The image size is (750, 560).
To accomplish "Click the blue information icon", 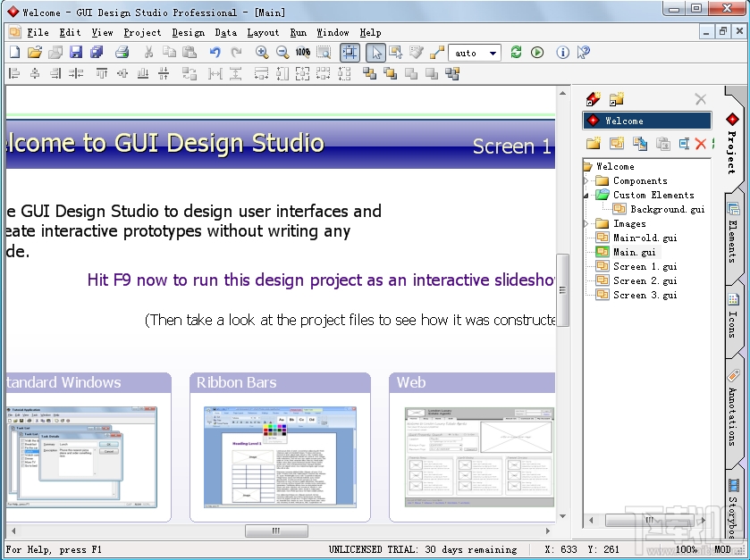I will [x=563, y=53].
